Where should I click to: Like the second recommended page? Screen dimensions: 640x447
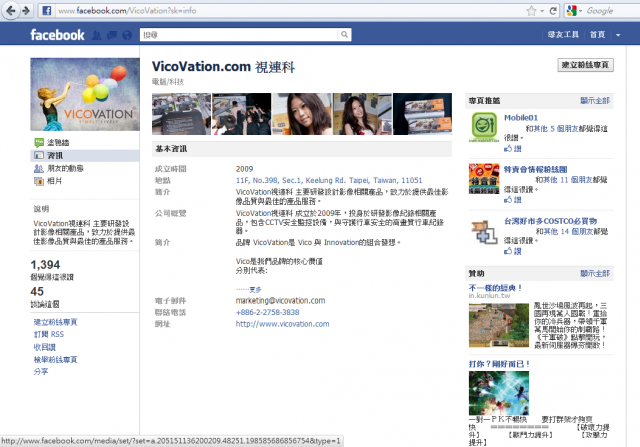tap(513, 200)
